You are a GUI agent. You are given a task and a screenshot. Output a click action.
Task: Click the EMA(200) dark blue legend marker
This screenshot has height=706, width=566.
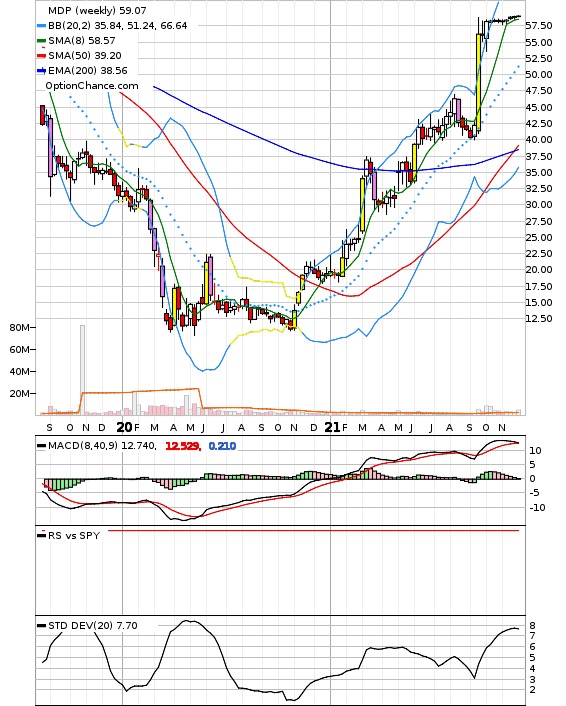[41, 71]
